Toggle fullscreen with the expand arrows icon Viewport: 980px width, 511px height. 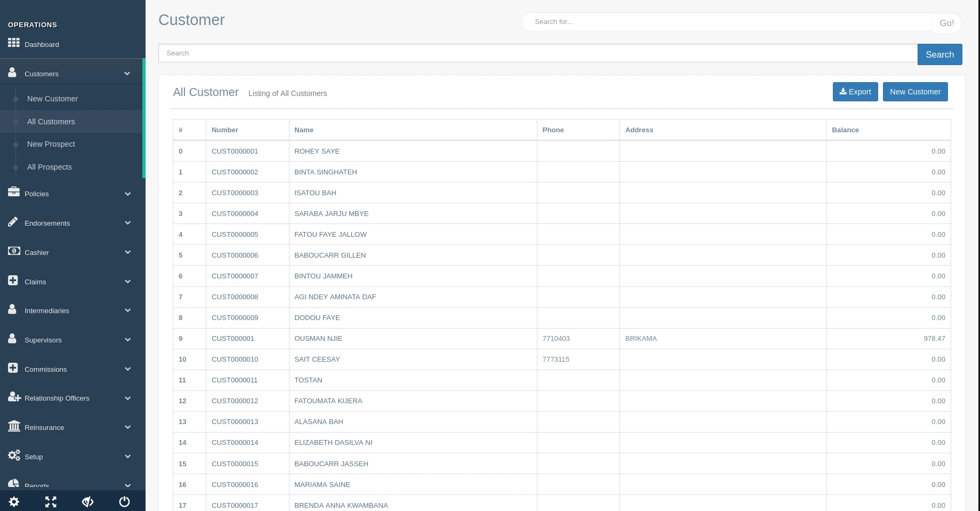pyautogui.click(x=51, y=502)
